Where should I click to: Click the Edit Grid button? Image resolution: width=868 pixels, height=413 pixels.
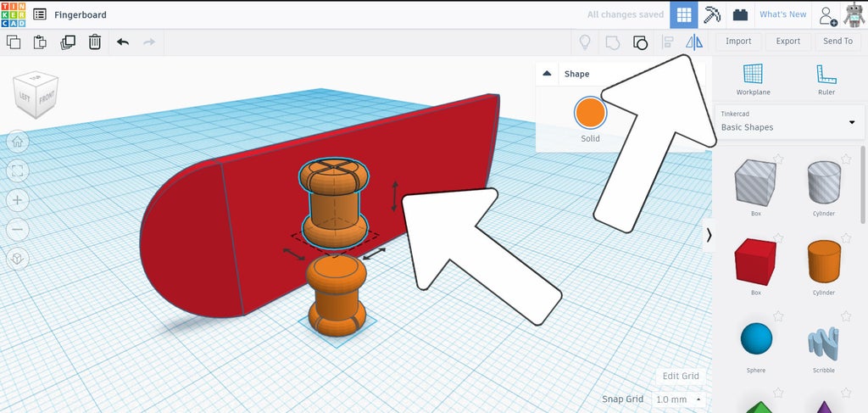[x=681, y=377]
